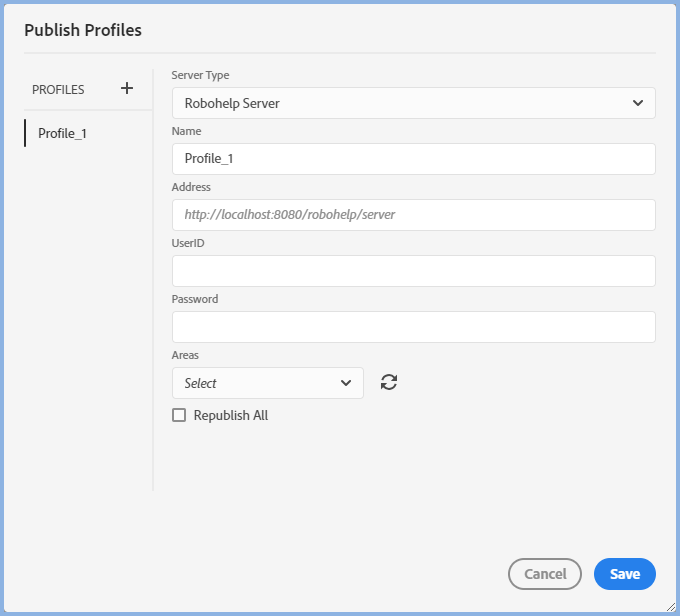Click the PROFILES panel heading

58,89
